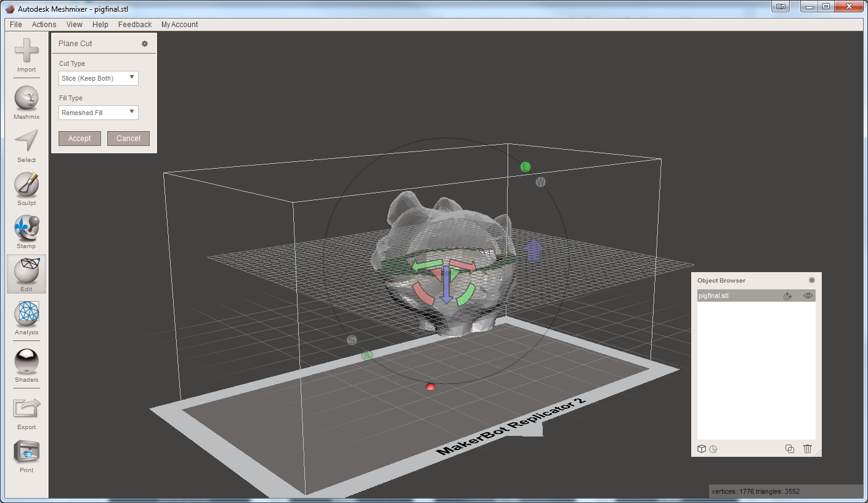Click the red sphere on ring
This screenshot has width=868, height=503.
click(x=431, y=387)
